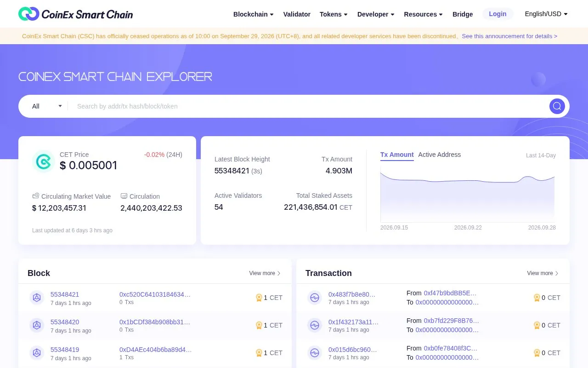Switch to the Active Address tab

(440, 155)
